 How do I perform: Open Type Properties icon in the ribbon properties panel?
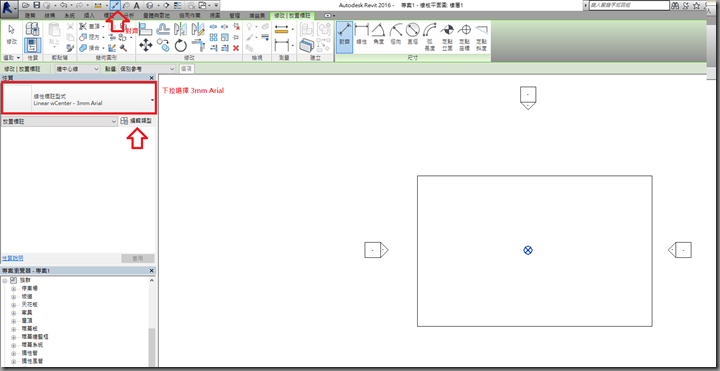tap(32, 29)
